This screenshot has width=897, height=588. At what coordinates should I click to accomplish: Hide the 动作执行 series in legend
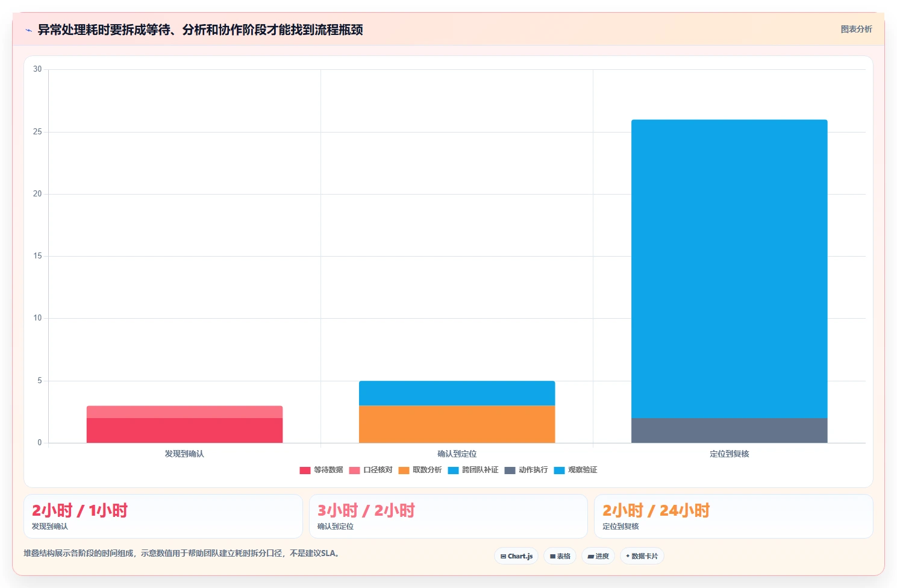tap(510, 471)
